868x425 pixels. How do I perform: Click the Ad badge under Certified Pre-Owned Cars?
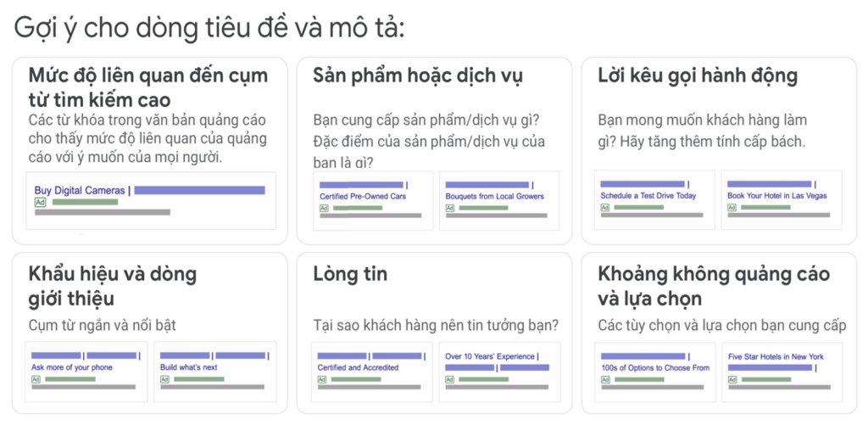(x=325, y=209)
